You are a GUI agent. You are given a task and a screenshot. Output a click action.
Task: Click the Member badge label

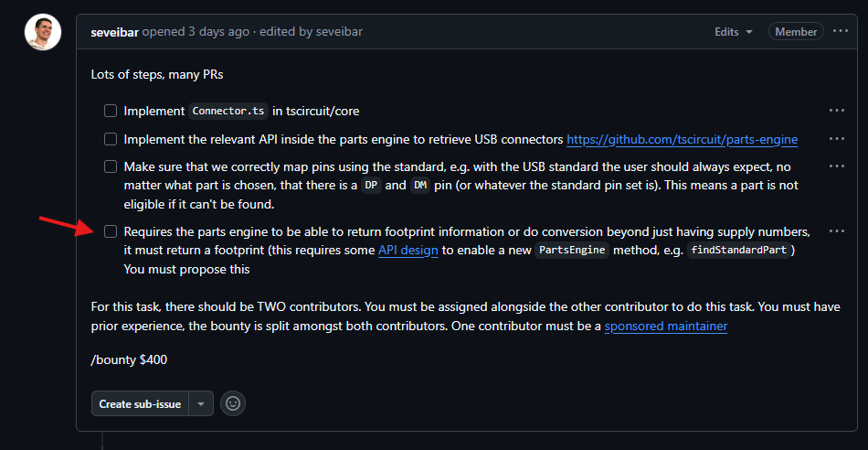coord(796,31)
